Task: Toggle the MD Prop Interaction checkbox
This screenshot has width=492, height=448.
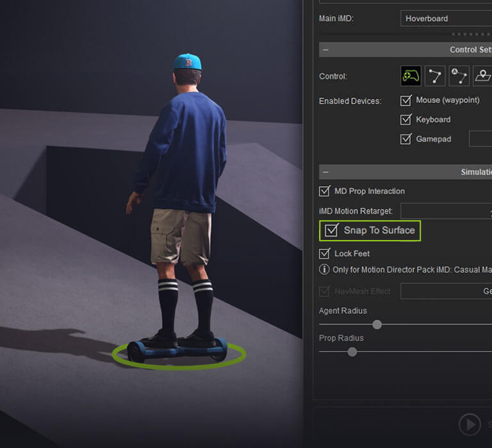Action: click(x=324, y=191)
